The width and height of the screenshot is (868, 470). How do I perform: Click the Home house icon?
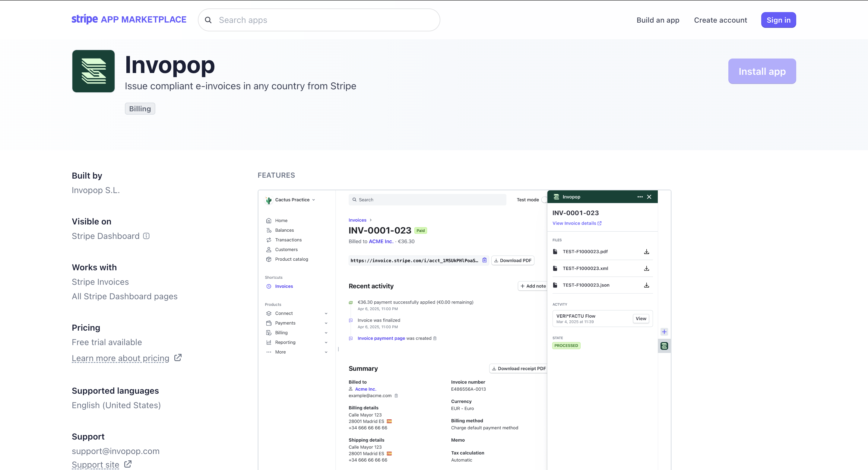pos(268,221)
